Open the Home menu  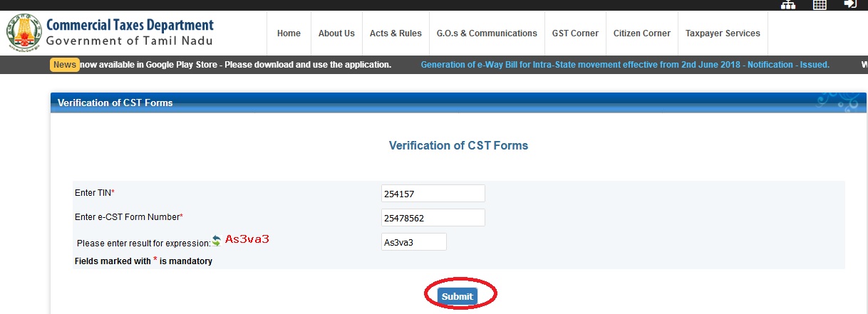289,33
